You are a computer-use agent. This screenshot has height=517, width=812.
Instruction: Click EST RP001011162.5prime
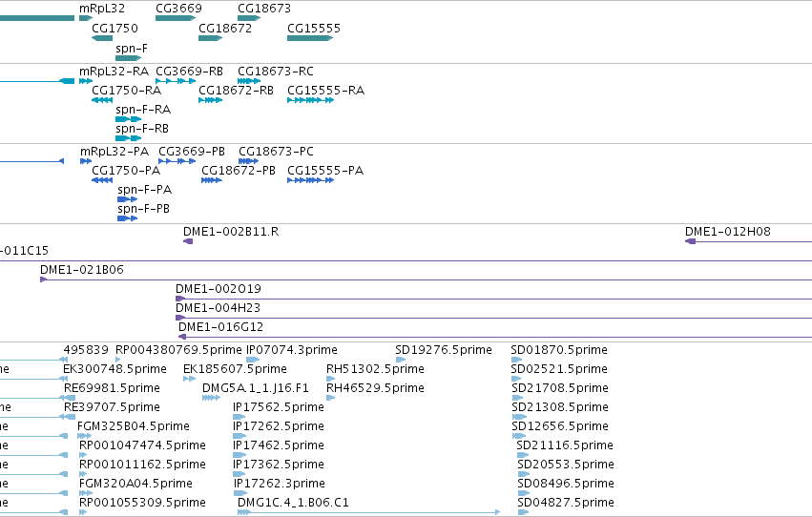pos(142,465)
